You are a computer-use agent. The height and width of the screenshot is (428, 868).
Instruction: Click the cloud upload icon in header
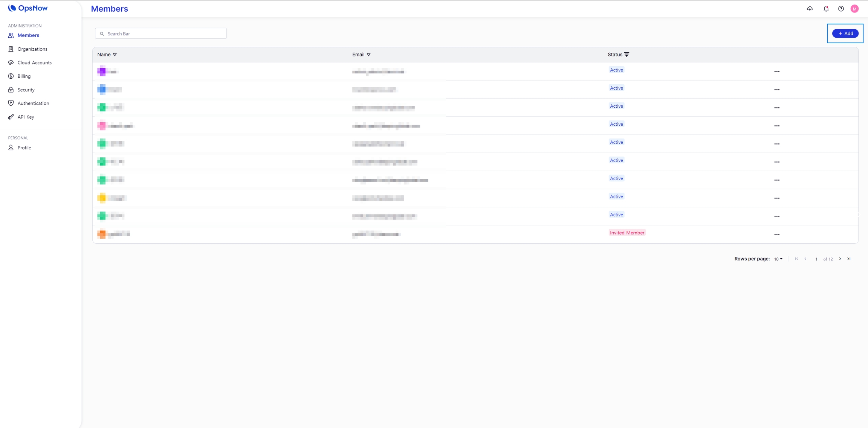coord(810,9)
